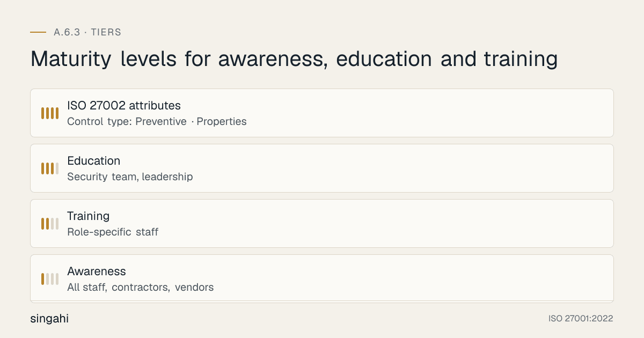Click the two-bar level icon beside Training

(50, 224)
